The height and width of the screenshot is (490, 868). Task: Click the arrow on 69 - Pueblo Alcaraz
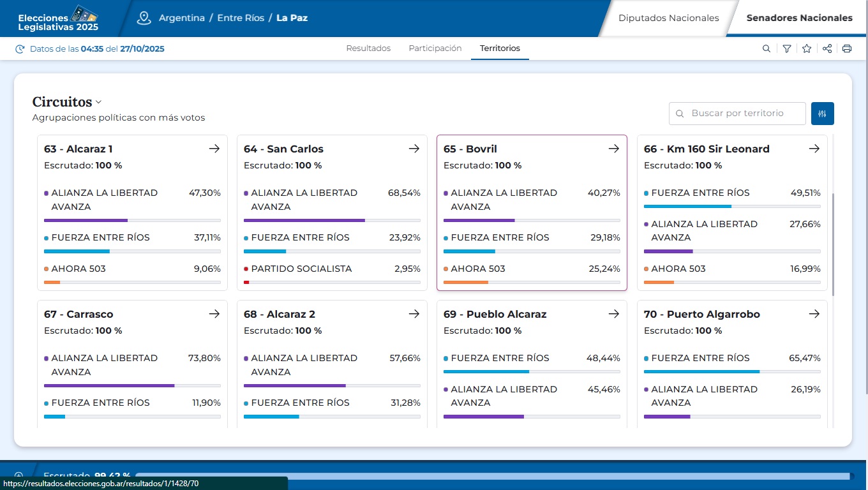click(x=613, y=314)
